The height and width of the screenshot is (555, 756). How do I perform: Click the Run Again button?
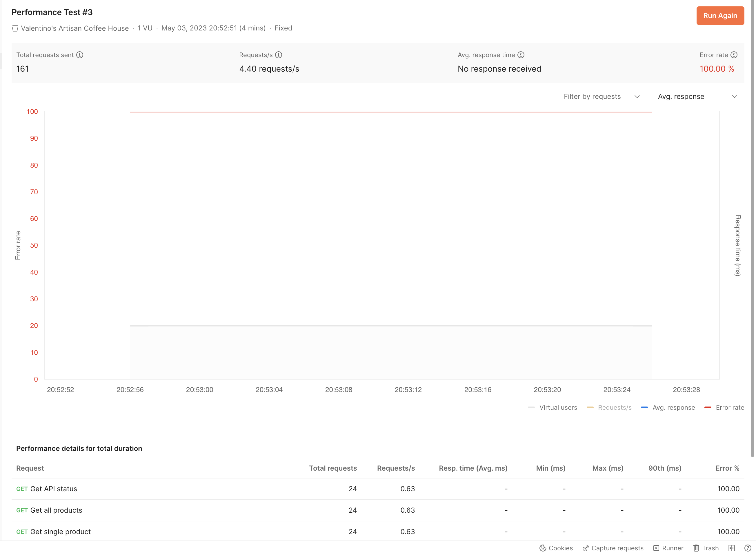click(720, 15)
